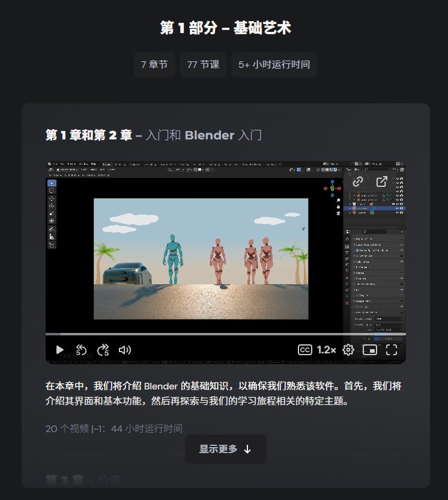This screenshot has height=500, width=448.
Task: Copy the video link with the chain icon
Action: click(x=358, y=181)
